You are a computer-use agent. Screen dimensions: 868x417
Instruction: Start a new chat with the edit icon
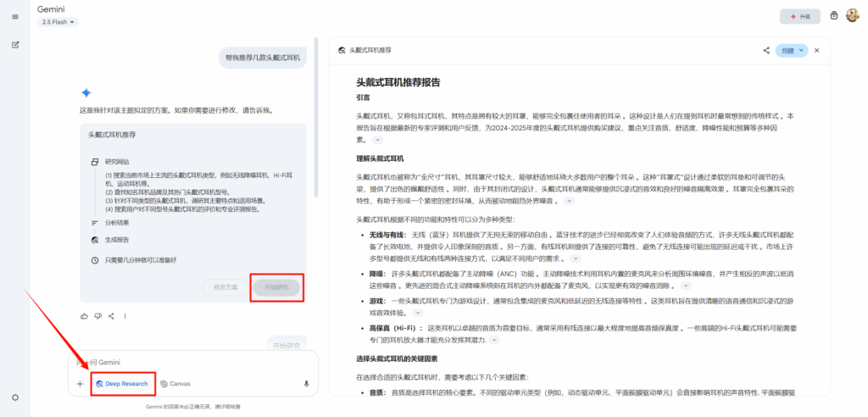[15, 44]
